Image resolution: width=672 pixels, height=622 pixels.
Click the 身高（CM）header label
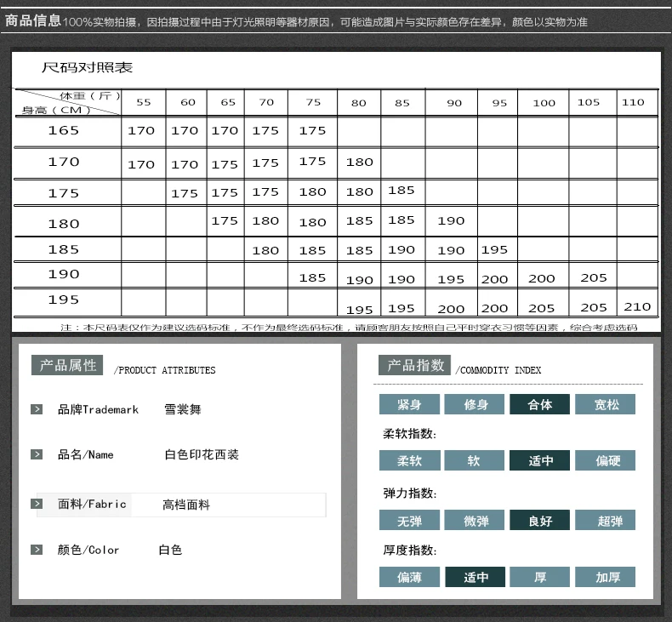(x=56, y=110)
